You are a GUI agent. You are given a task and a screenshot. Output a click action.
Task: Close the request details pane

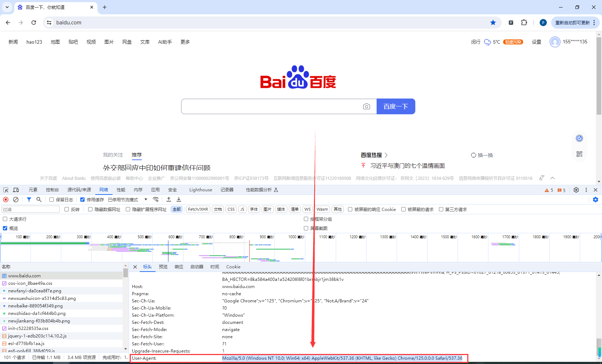135,267
